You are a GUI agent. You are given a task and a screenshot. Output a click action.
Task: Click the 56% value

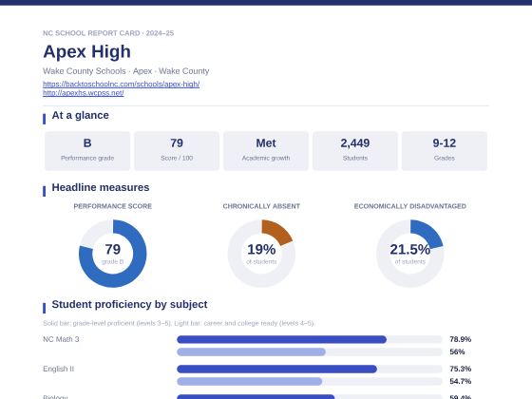[457, 351]
